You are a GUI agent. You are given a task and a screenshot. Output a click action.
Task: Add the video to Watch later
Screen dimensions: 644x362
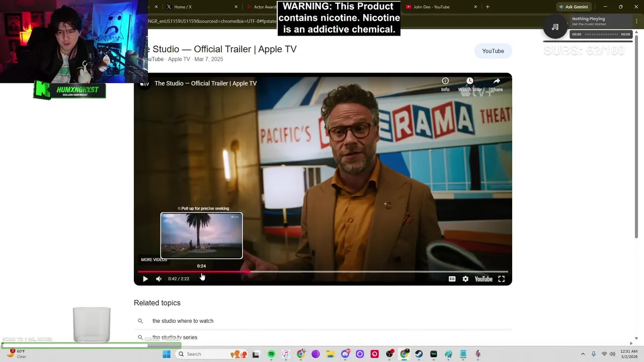click(x=470, y=84)
